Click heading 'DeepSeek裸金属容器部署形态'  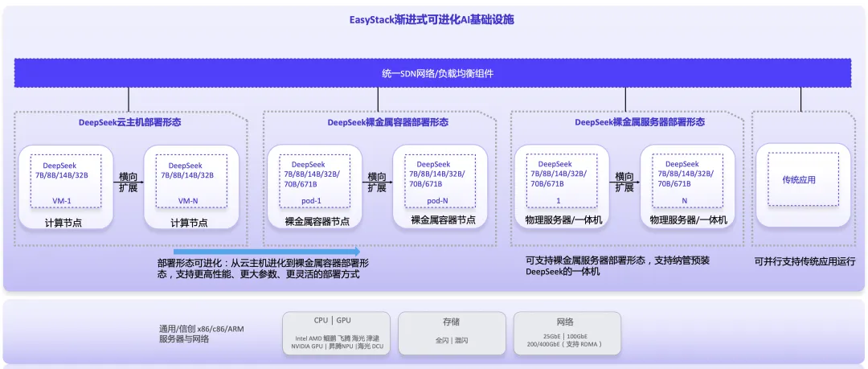[x=388, y=122]
